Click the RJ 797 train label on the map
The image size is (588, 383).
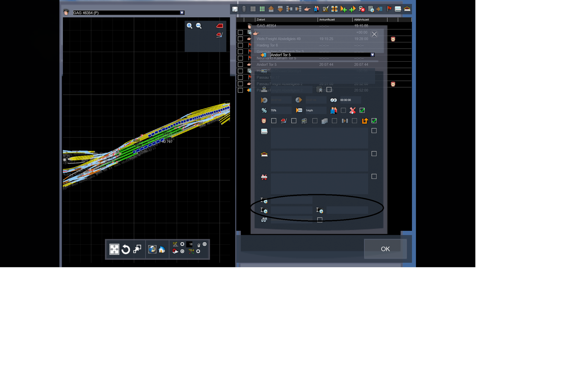(x=167, y=142)
